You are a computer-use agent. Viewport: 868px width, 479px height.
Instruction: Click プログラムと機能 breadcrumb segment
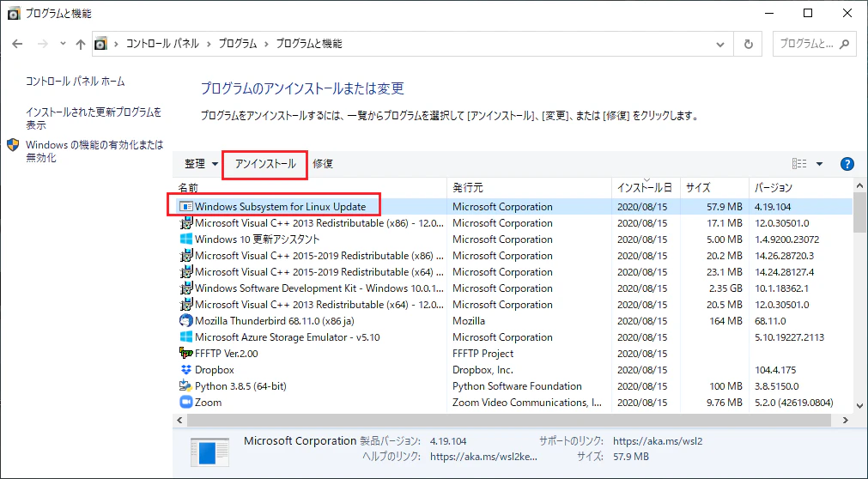[309, 44]
